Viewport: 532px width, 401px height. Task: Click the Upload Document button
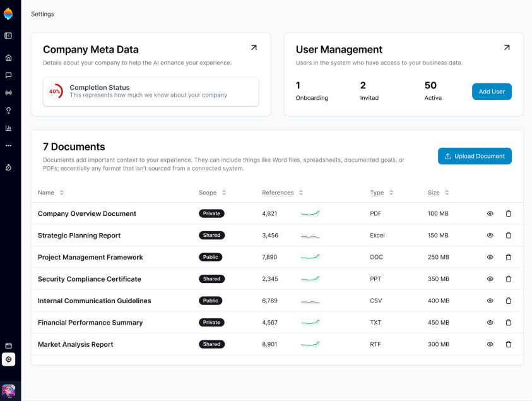475,156
